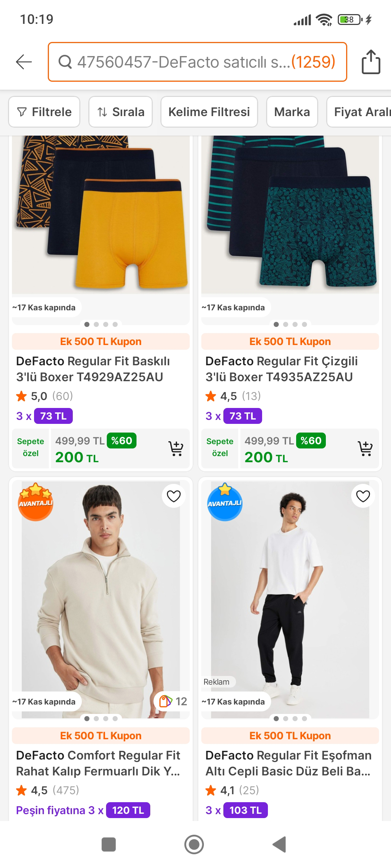Image resolution: width=391 pixels, height=868 pixels.
Task: Favorite the beige zip sweatshirt
Action: [x=173, y=496]
